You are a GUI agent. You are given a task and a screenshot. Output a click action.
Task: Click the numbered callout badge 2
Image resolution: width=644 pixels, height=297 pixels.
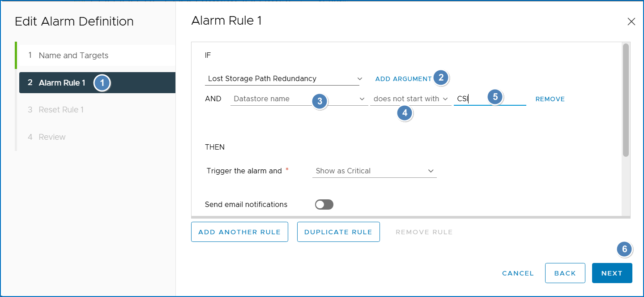tap(441, 77)
